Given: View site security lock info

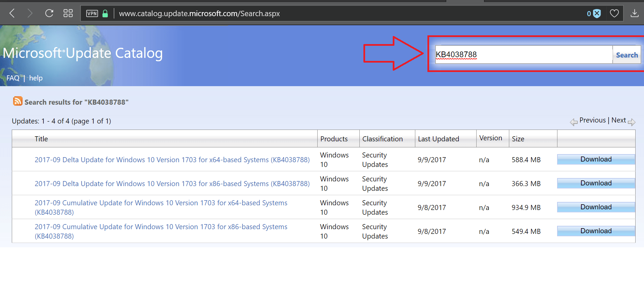Looking at the screenshot, I should pyautogui.click(x=105, y=13).
